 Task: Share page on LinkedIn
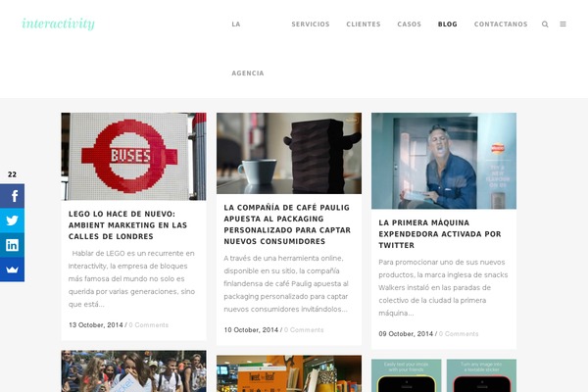tap(12, 245)
